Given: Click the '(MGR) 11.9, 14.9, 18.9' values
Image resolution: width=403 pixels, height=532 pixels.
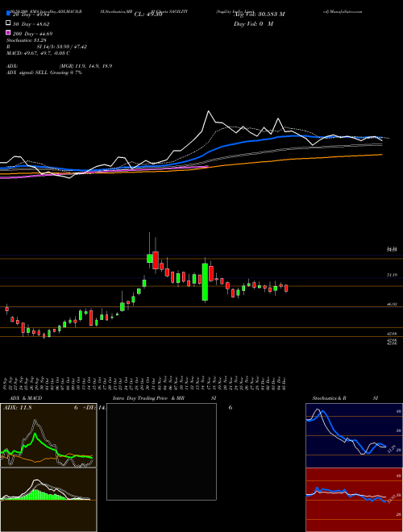Looking at the screenshot, I should pyautogui.click(x=85, y=66).
